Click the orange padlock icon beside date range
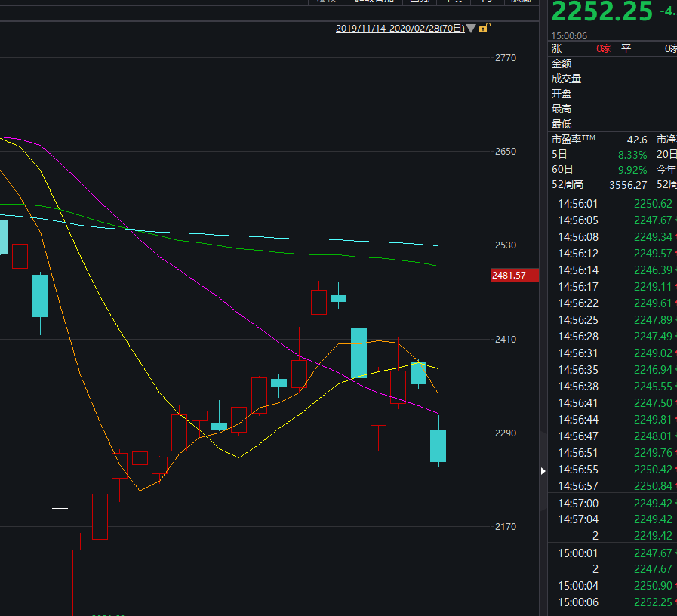The width and height of the screenshot is (677, 616). pos(484,28)
